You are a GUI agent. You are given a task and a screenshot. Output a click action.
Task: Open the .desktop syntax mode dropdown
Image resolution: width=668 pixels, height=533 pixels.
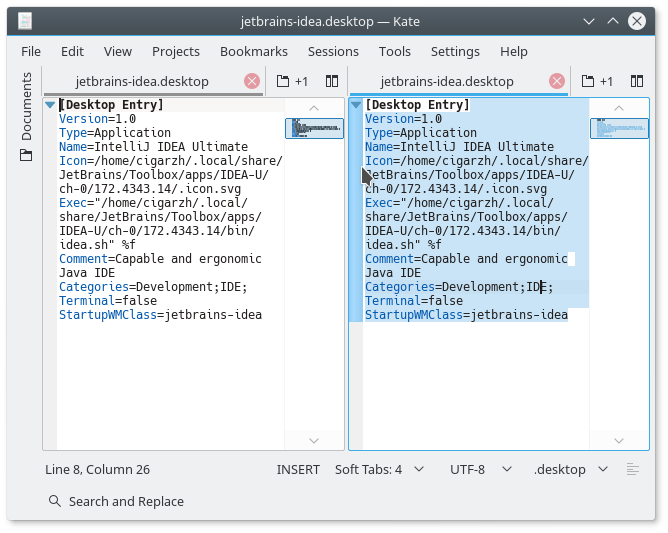click(x=571, y=470)
